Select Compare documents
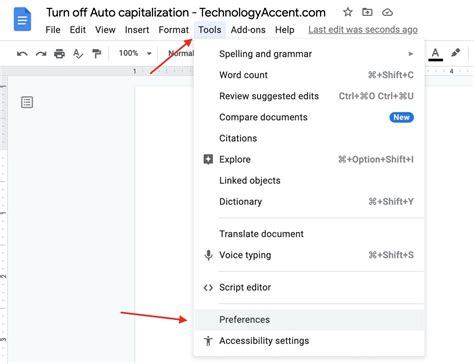The width and height of the screenshot is (474, 364). point(309,117)
